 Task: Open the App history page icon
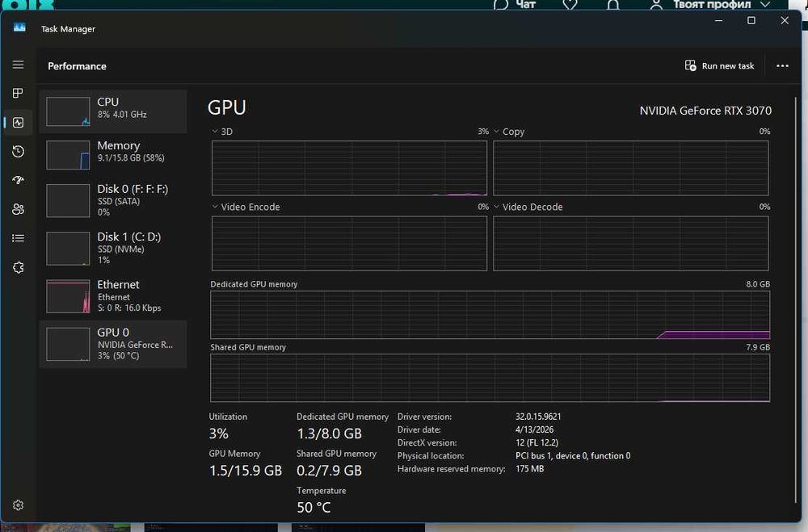pos(18,152)
